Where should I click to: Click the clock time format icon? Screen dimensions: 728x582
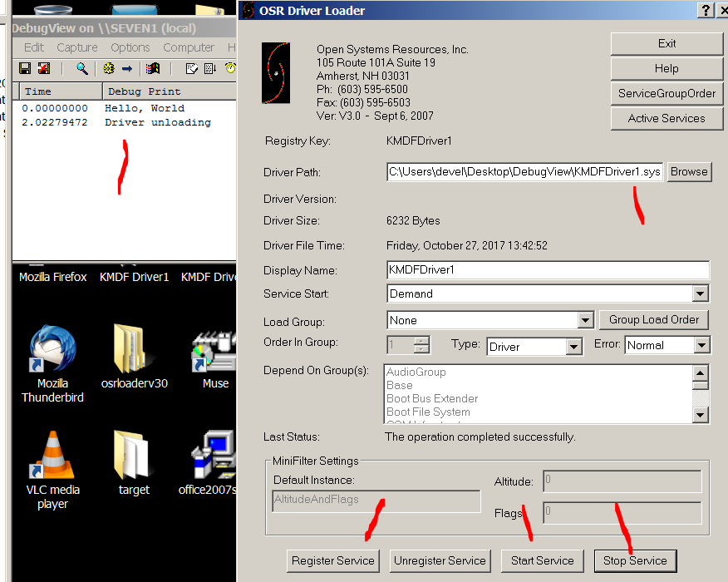[x=230, y=68]
